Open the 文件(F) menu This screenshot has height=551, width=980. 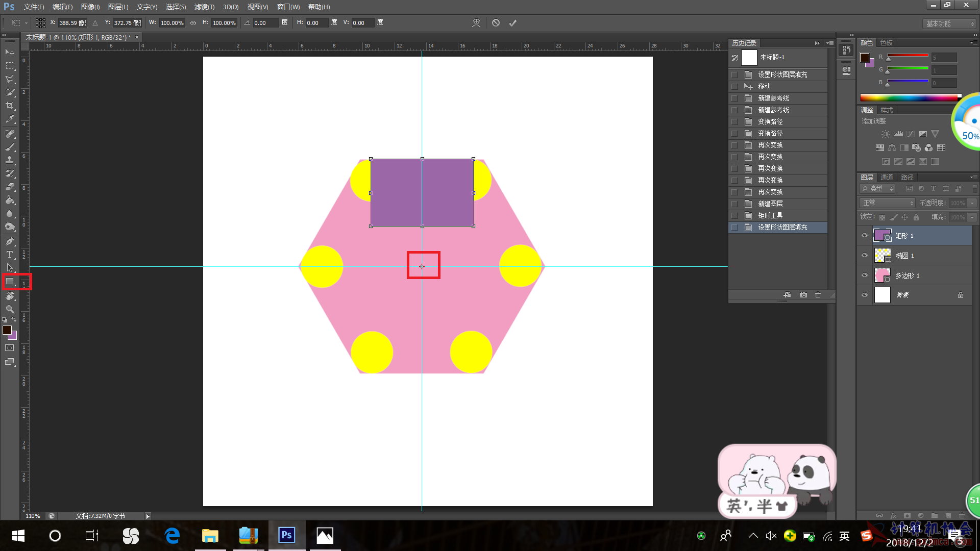tap(34, 7)
